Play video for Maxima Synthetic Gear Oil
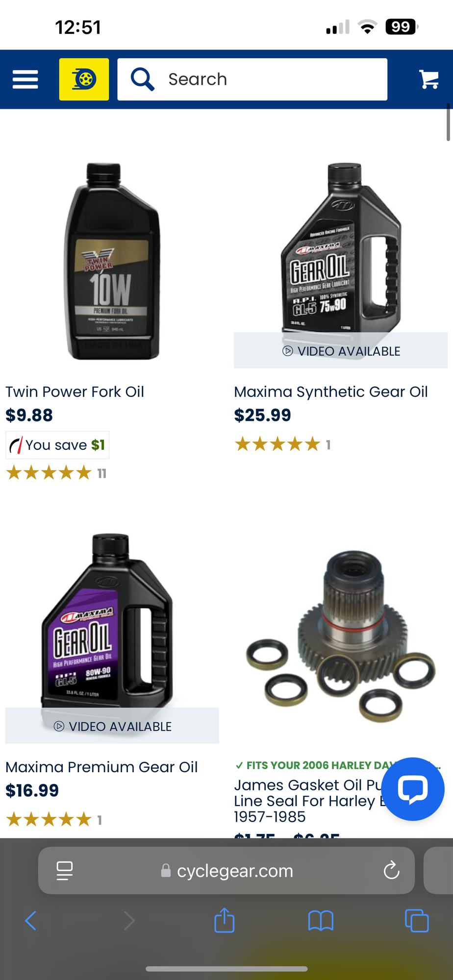 pyautogui.click(x=341, y=351)
